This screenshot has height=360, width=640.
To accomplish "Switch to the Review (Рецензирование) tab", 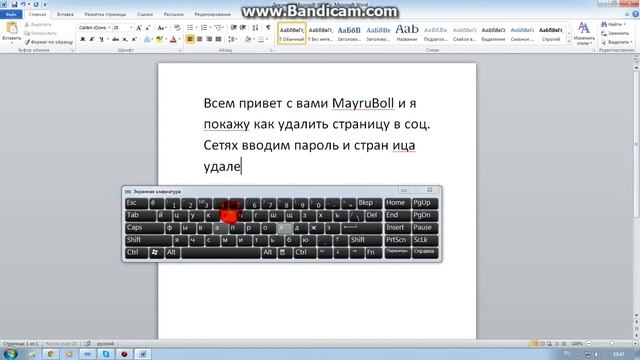I will 213,14.
